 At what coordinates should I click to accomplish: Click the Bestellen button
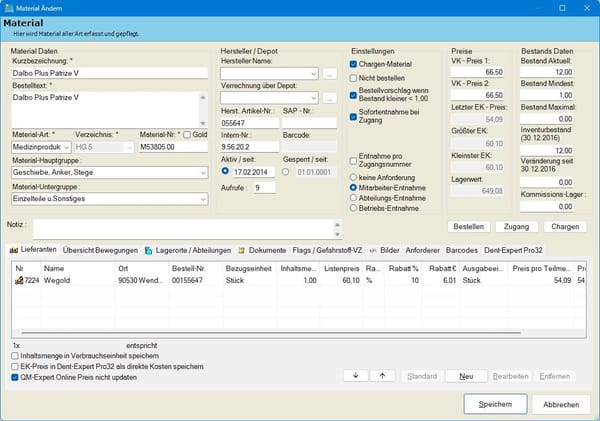pos(468,227)
